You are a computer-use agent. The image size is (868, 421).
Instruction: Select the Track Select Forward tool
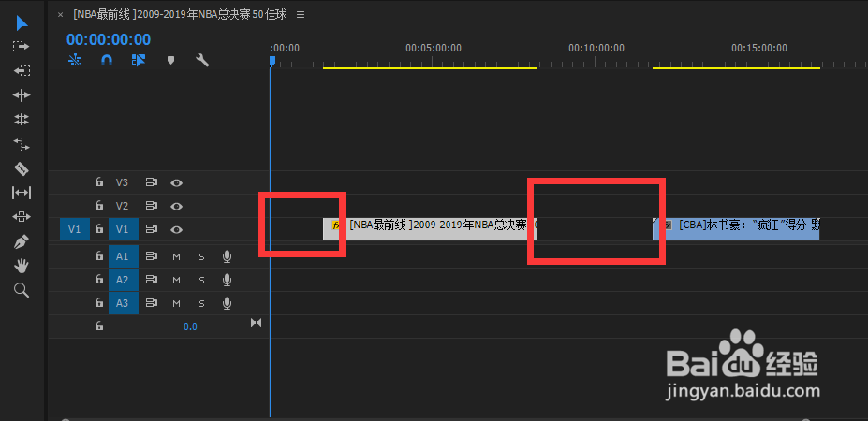pyautogui.click(x=22, y=47)
